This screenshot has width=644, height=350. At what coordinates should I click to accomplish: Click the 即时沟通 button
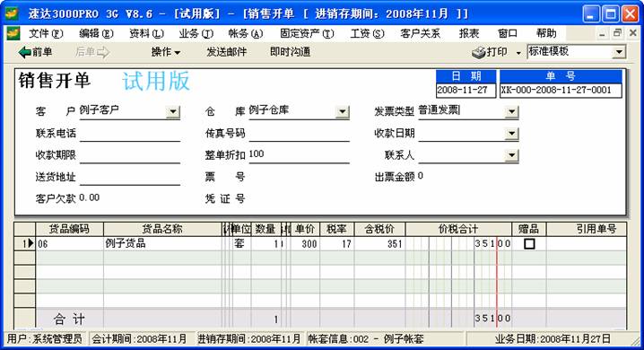point(290,52)
